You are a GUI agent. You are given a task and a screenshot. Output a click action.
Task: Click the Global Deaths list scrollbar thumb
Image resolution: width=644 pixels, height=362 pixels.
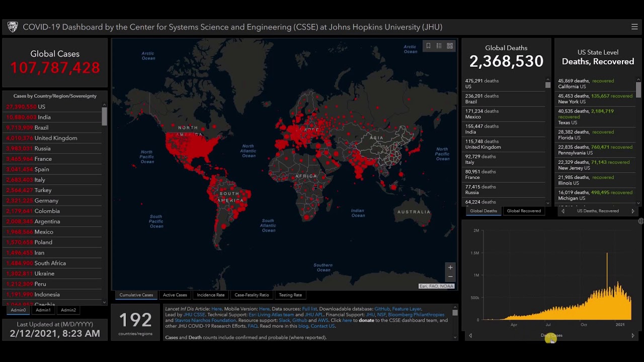[x=548, y=84]
